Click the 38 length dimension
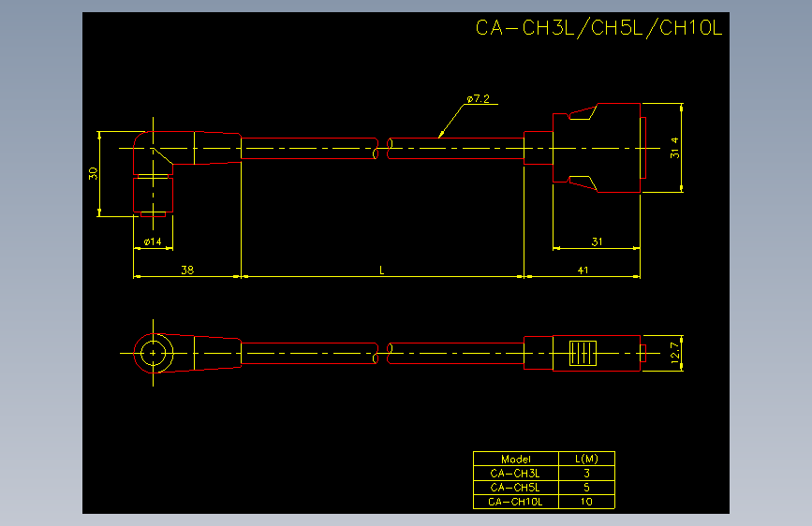 pos(187,270)
